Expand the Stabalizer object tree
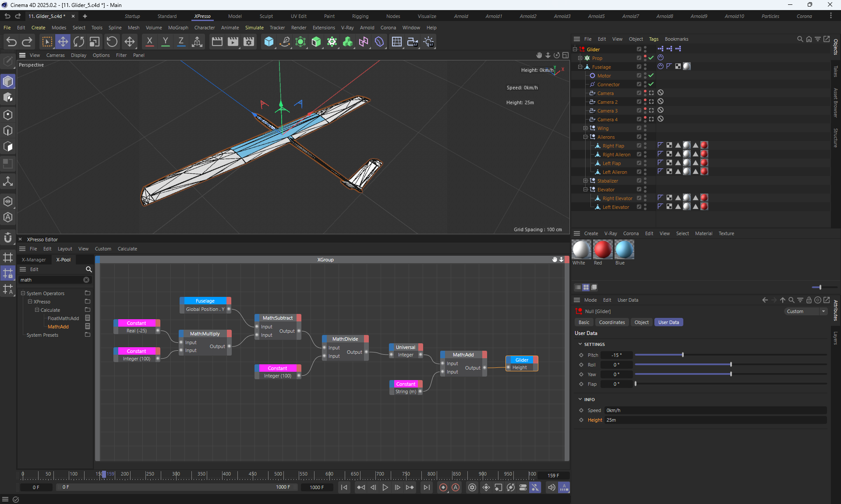 (x=585, y=181)
